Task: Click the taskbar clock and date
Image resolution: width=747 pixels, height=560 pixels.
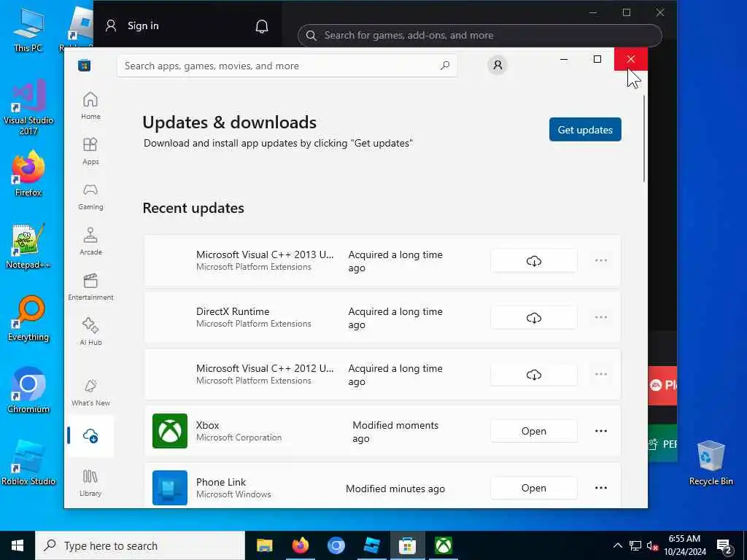Action: (x=684, y=545)
